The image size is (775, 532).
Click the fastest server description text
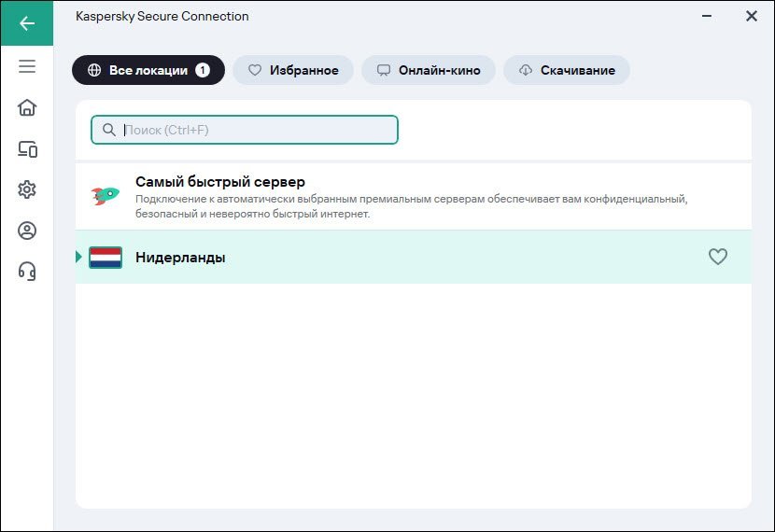pos(411,206)
